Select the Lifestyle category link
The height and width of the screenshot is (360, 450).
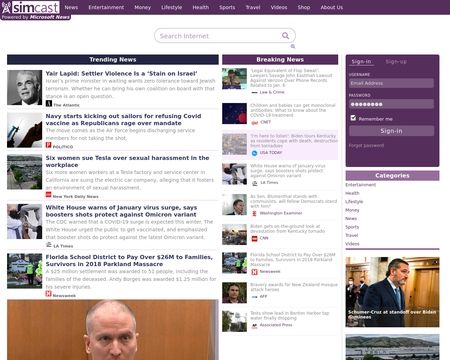pyautogui.click(x=354, y=202)
